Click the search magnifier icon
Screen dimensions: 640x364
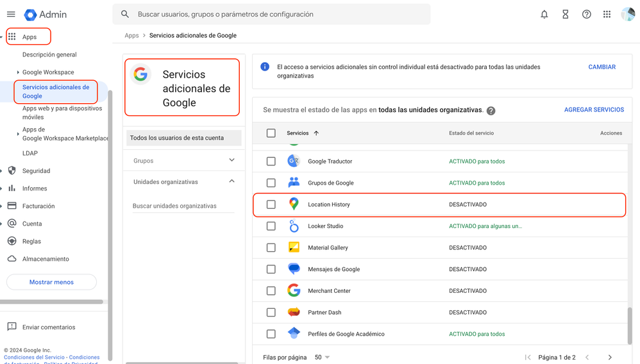tap(125, 14)
